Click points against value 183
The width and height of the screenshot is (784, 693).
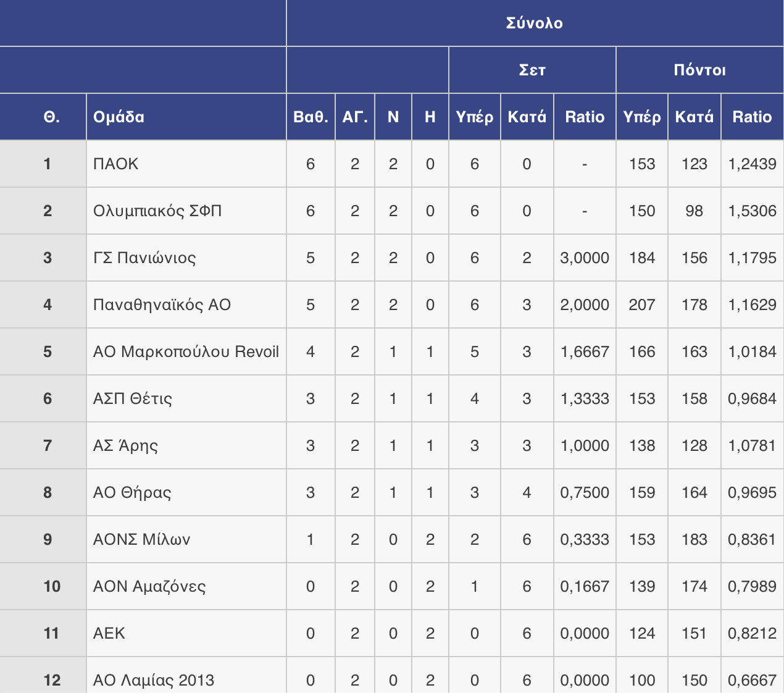(x=694, y=539)
